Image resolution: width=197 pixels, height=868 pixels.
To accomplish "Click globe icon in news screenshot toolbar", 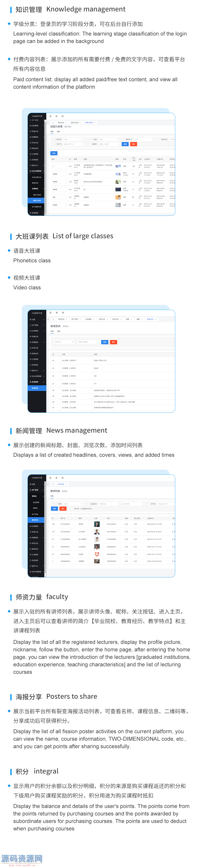I will (x=57, y=313).
